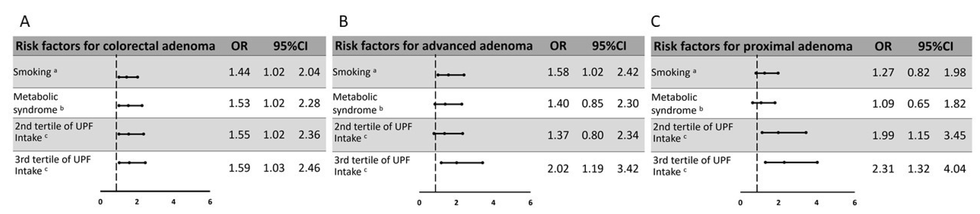980x214 pixels.
Task: Select the 'Risk factors for proximal adenoma' header
Action: pyautogui.click(x=752, y=46)
